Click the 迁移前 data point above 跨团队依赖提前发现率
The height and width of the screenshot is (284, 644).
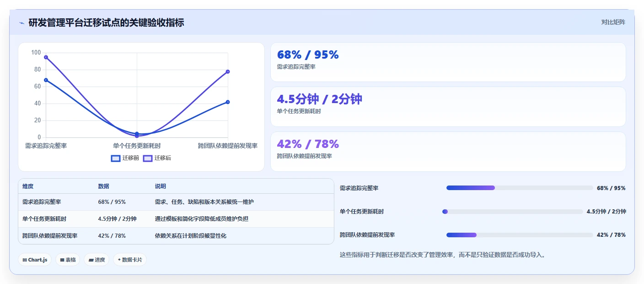tap(228, 102)
